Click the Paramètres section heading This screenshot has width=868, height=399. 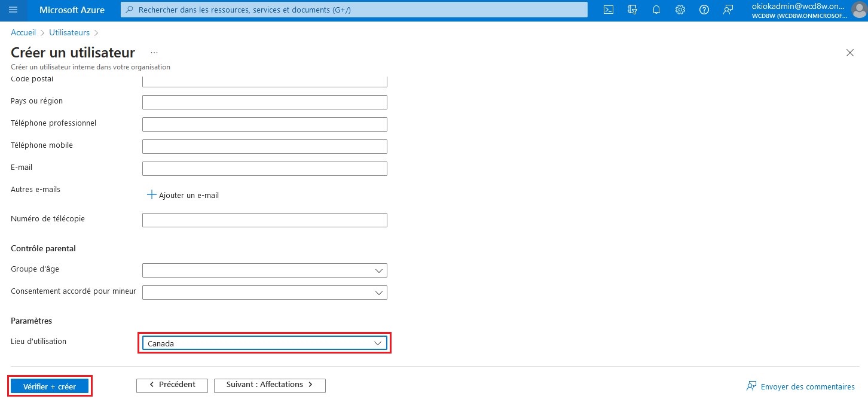pyautogui.click(x=32, y=321)
